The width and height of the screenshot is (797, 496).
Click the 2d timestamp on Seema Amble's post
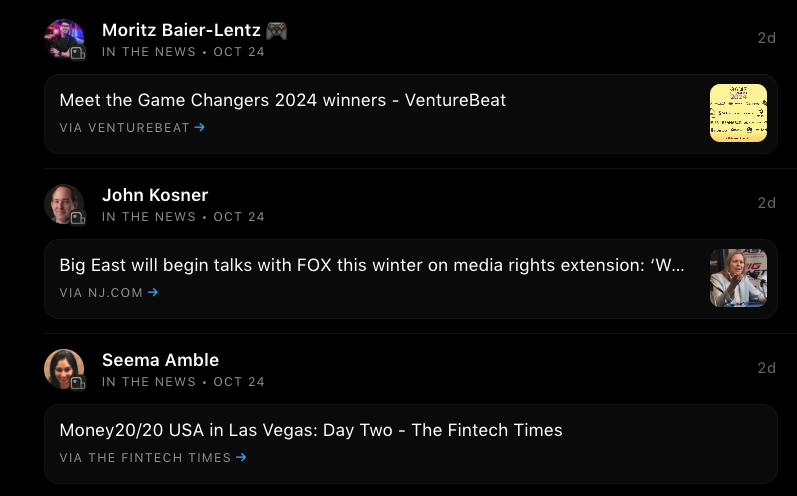766,368
